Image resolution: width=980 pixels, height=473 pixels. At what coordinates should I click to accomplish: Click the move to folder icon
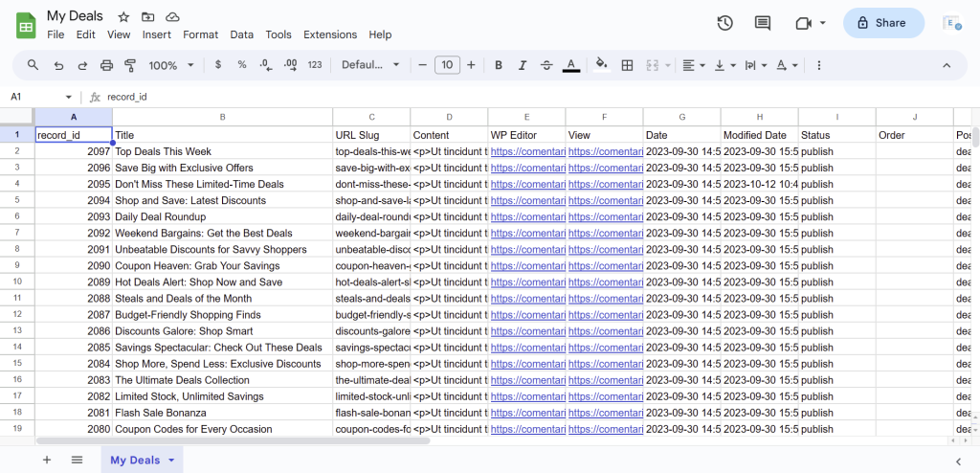click(x=148, y=17)
